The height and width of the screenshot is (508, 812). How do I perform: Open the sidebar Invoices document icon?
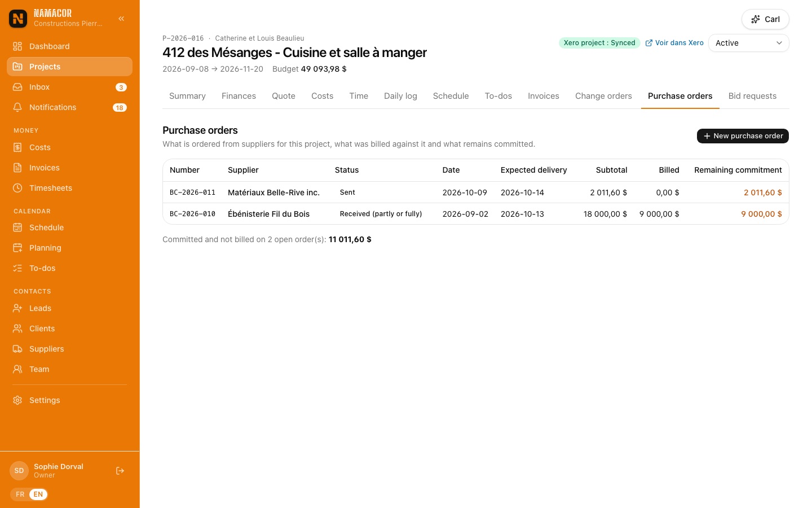(x=17, y=168)
